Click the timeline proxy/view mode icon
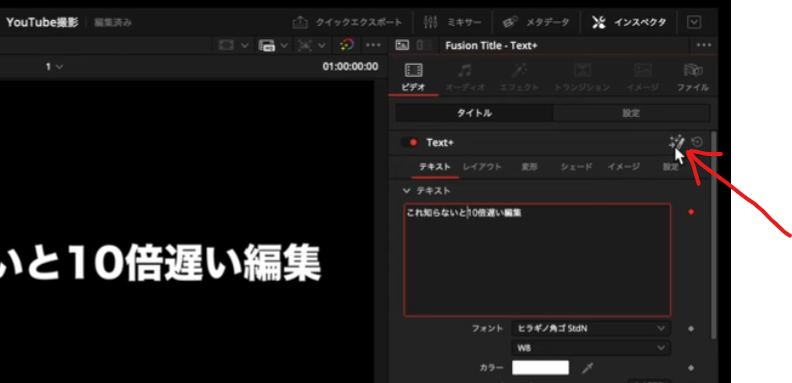The image size is (792, 383). click(x=266, y=45)
